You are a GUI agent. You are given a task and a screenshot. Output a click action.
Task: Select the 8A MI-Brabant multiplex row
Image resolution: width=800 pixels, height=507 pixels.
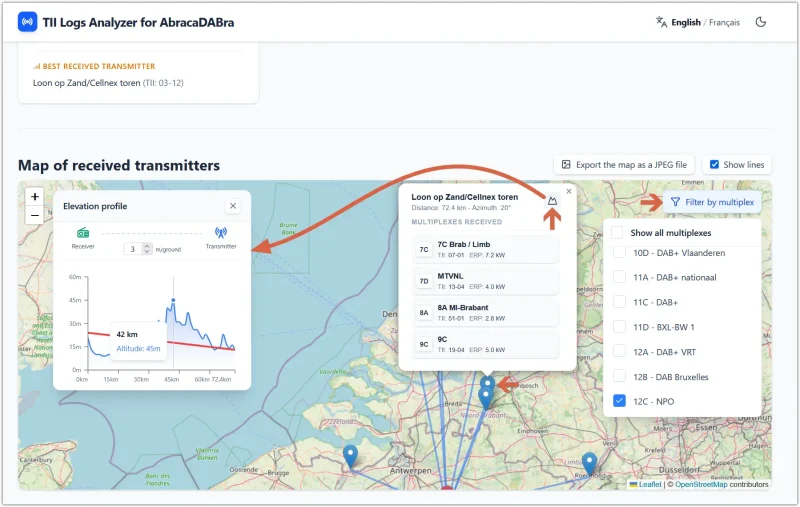(485, 313)
